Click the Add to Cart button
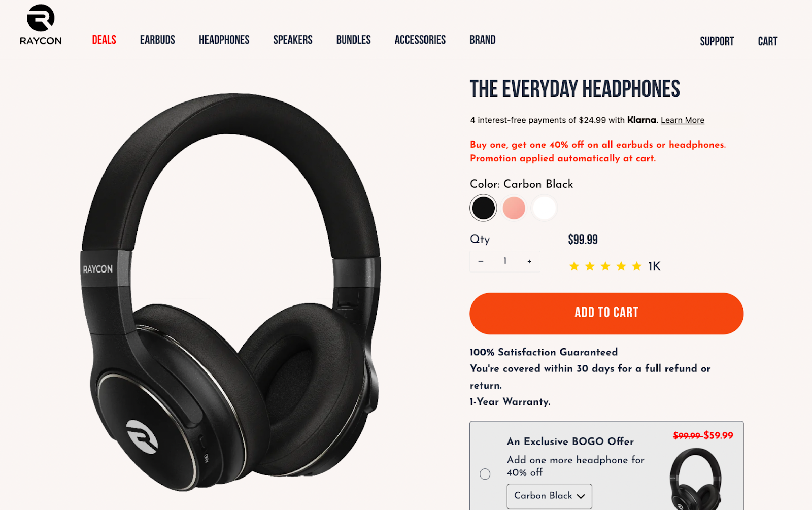 coord(606,313)
